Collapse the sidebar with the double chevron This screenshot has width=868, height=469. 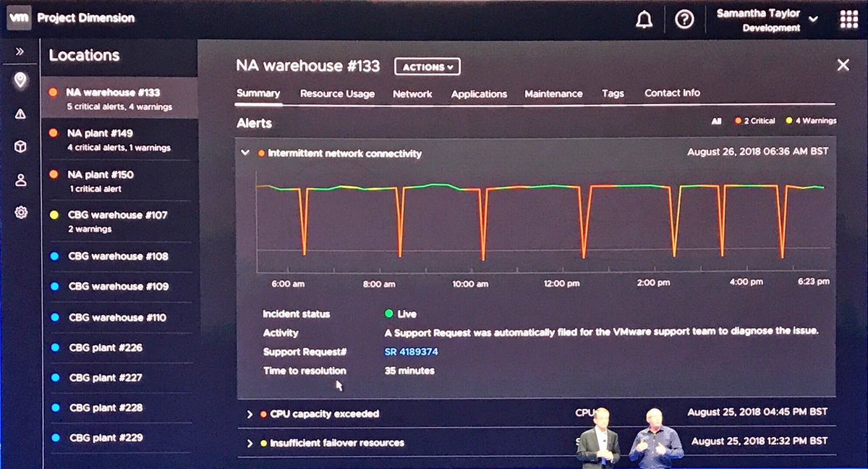pos(20,51)
